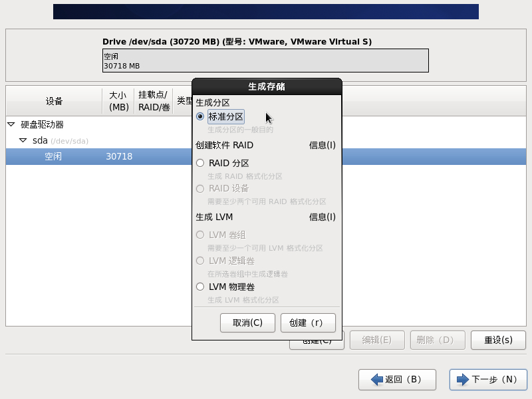
Task: Collapse the 硬盘驱动器 tree node
Action: tap(11, 124)
